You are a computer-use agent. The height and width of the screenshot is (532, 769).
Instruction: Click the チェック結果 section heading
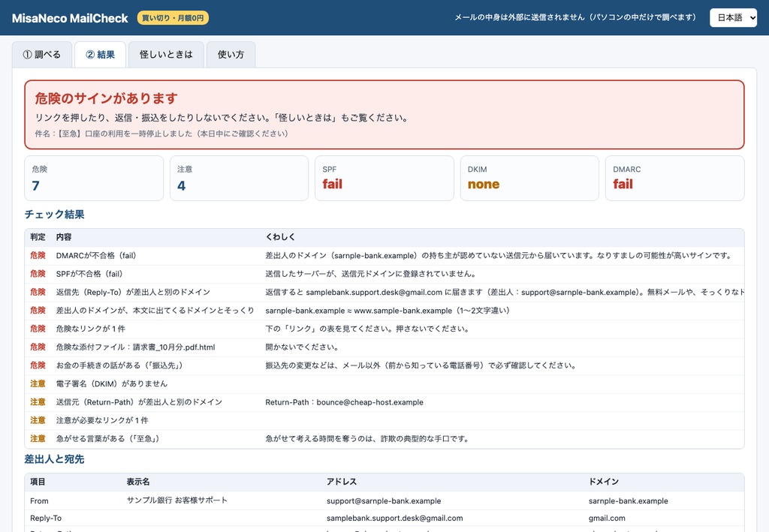54,214
